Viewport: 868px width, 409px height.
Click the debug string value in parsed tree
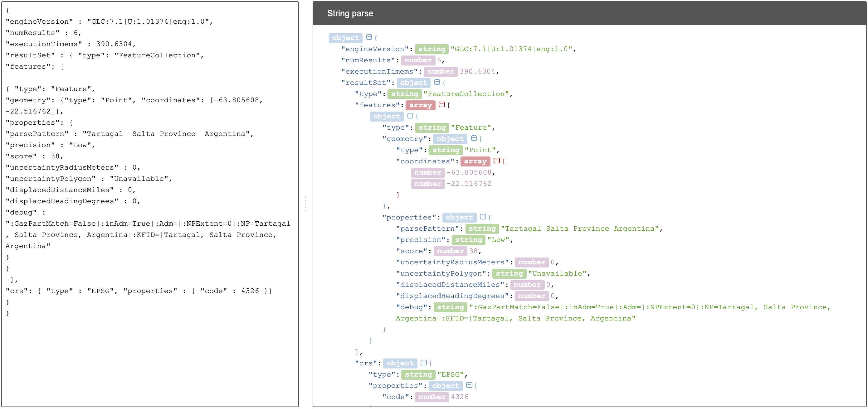tap(613, 313)
